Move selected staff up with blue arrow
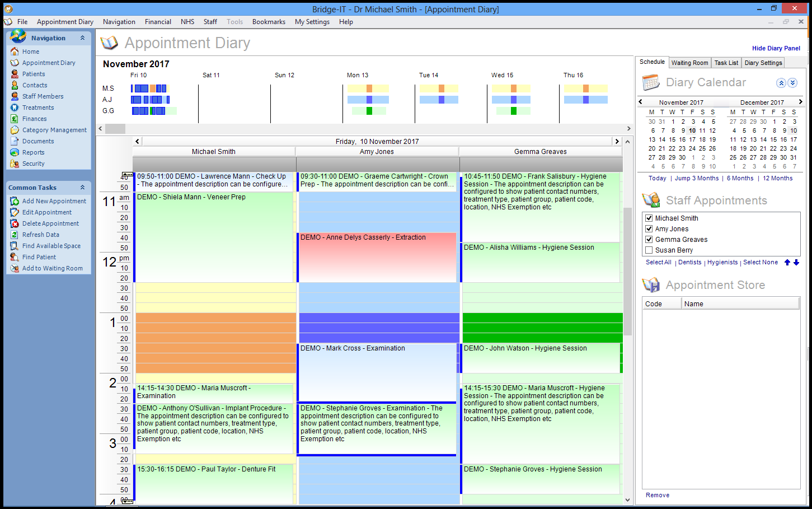The width and height of the screenshot is (812, 509). (x=787, y=262)
